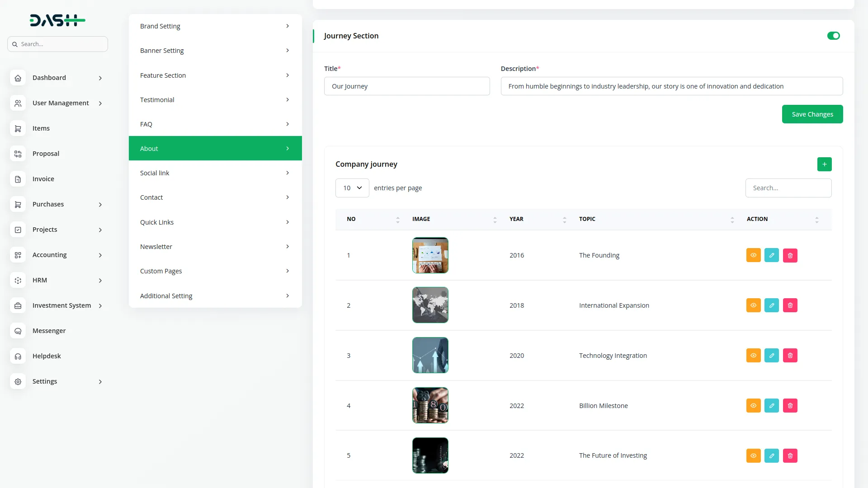
Task: Open Helpdesk via headset icon
Action: 18,356
